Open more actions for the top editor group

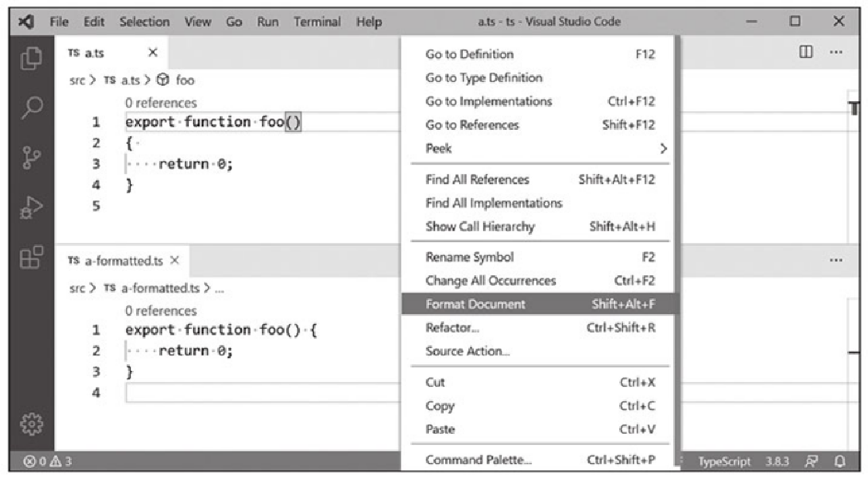(x=836, y=52)
